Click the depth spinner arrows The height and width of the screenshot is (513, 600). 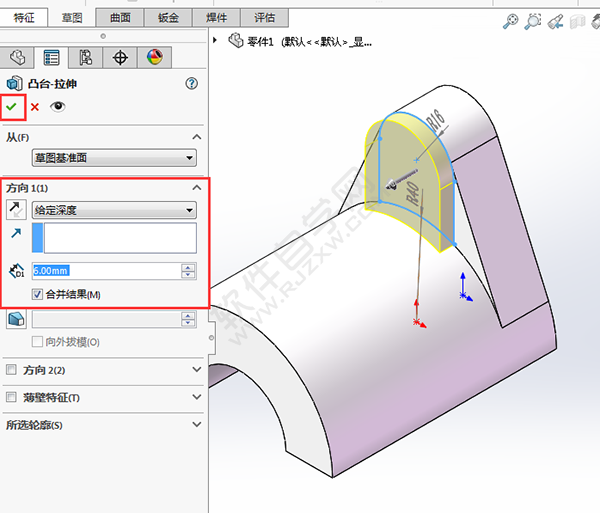tap(188, 271)
